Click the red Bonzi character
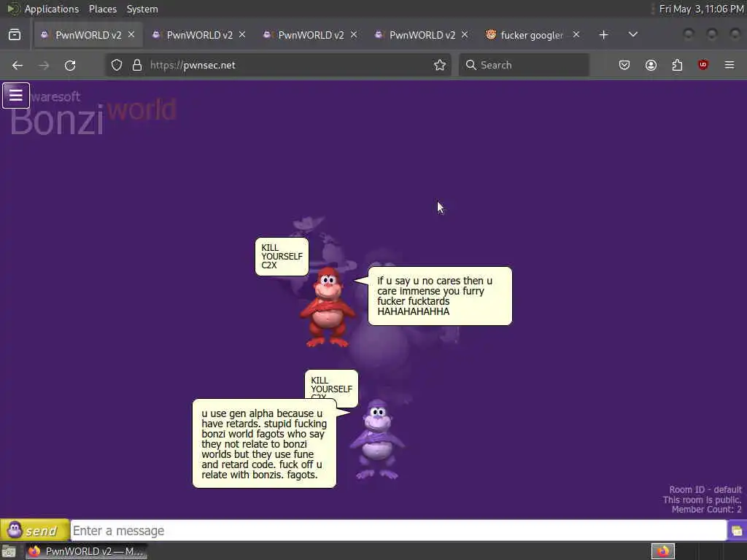The width and height of the screenshot is (747, 560). coord(328,307)
